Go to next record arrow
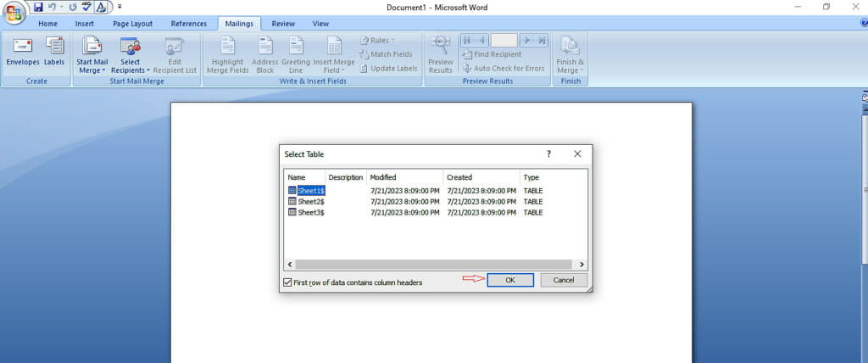Viewport: 868px width, 363px height. point(527,41)
